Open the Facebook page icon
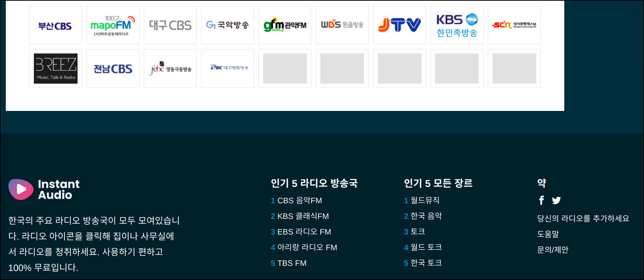The image size is (644, 280). [541, 200]
